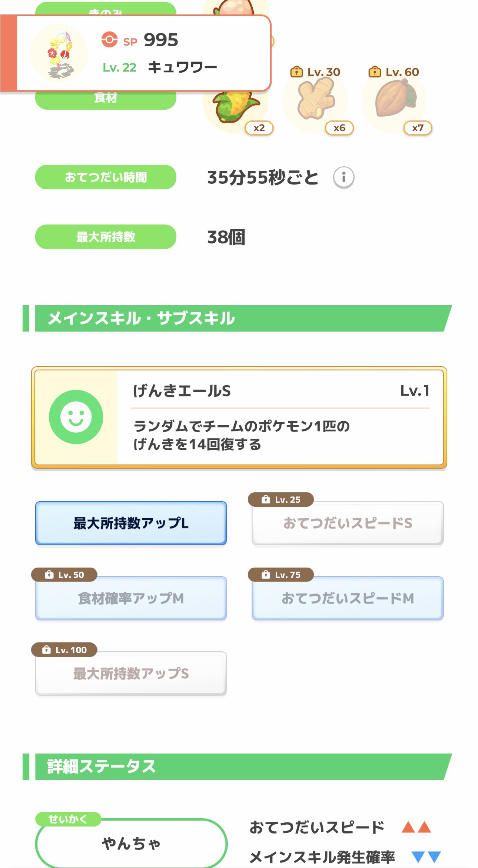Tap the 詳細ステータス section header
478x868 pixels.
click(237, 766)
